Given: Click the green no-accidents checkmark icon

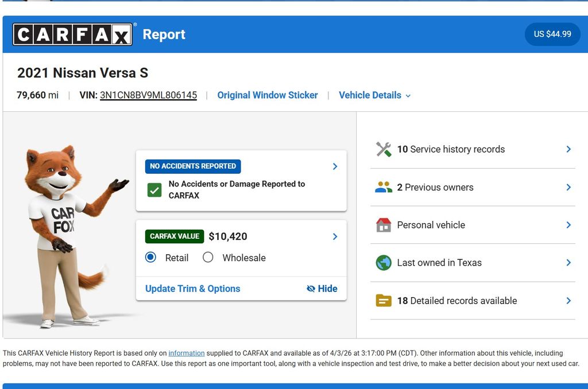Looking at the screenshot, I should point(154,190).
